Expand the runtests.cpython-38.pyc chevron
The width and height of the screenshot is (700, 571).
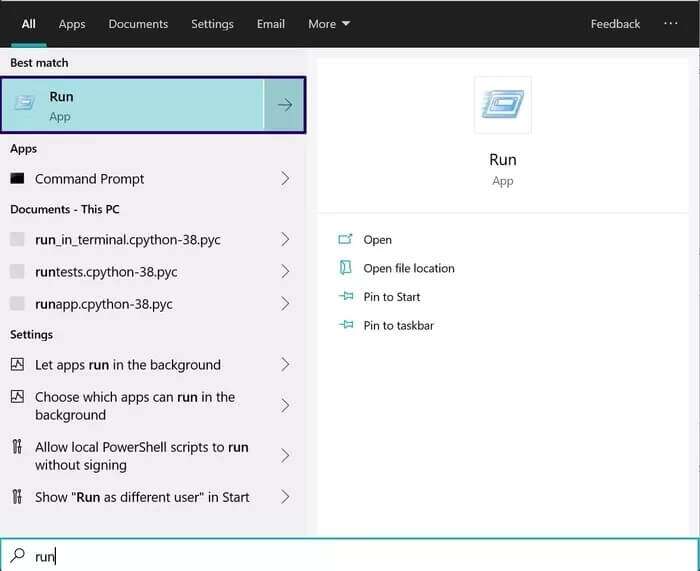[285, 271]
